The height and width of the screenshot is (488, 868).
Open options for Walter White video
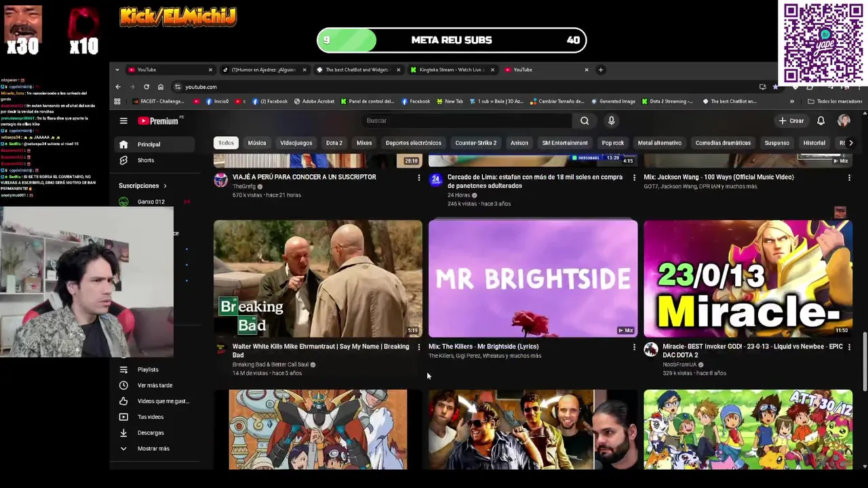point(418,347)
